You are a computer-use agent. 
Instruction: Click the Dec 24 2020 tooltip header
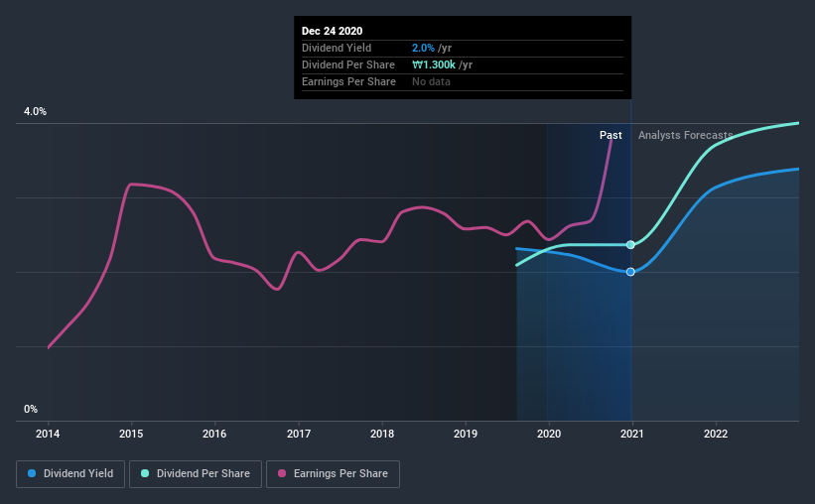pyautogui.click(x=333, y=31)
